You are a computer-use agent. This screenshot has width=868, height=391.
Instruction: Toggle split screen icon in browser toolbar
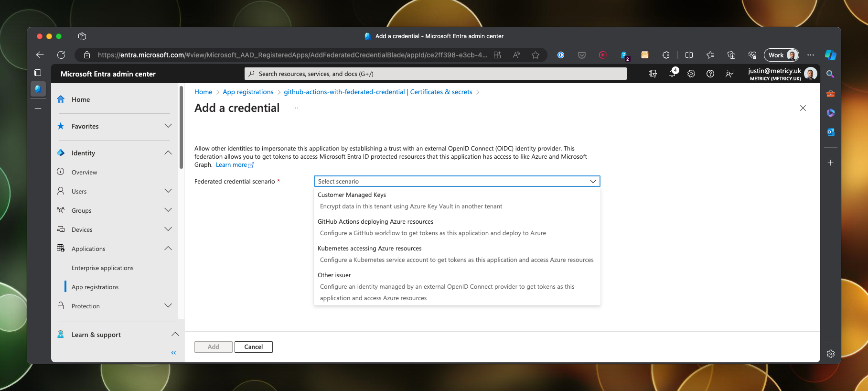pos(689,55)
